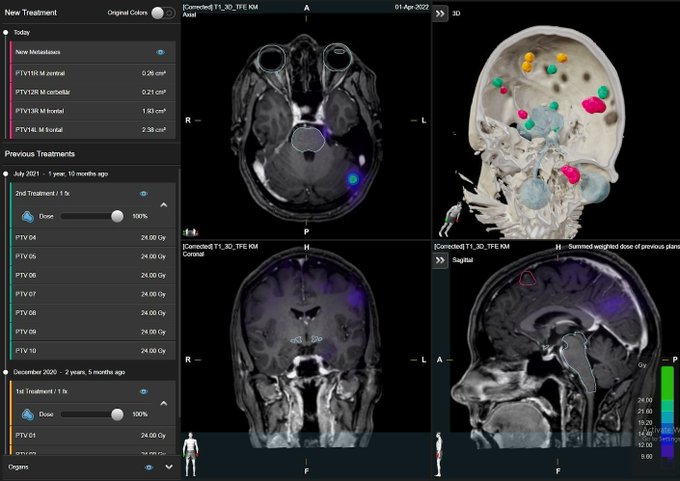The height and width of the screenshot is (481, 680).
Task: Adjust the 1st Treatment dose slider handle
Action: pyautogui.click(x=117, y=414)
